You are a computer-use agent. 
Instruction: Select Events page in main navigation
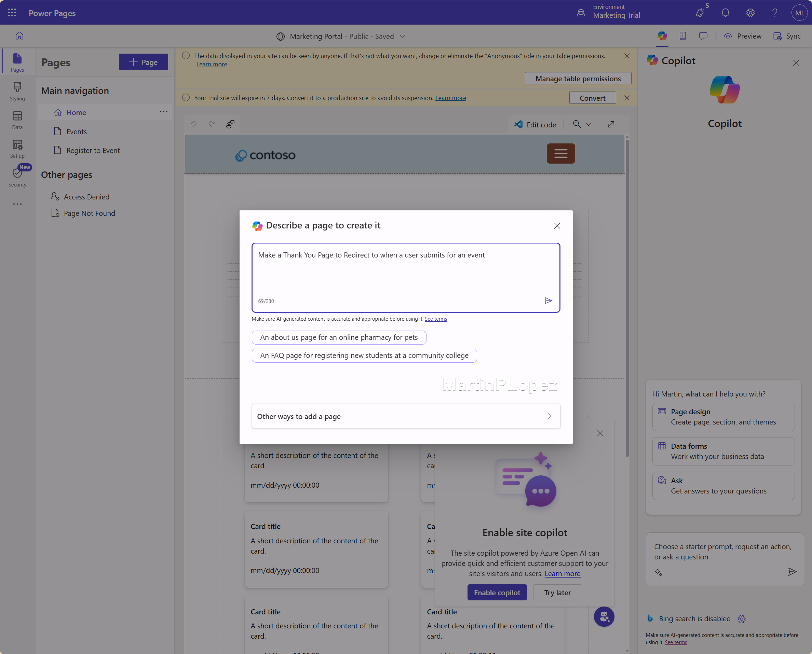pos(77,131)
